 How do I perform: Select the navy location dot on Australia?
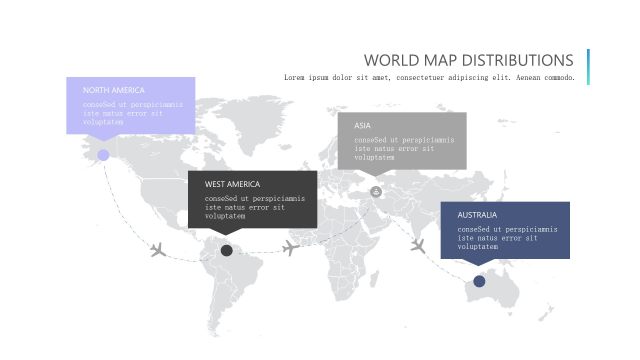(479, 281)
